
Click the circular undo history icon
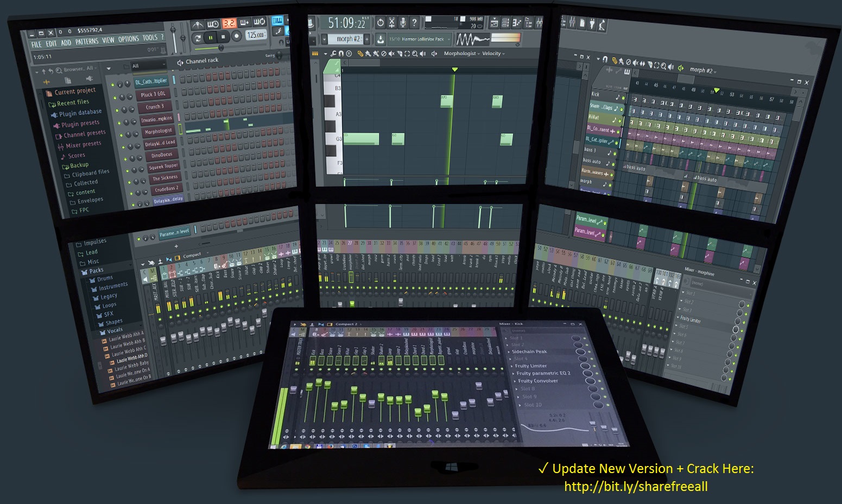click(380, 23)
